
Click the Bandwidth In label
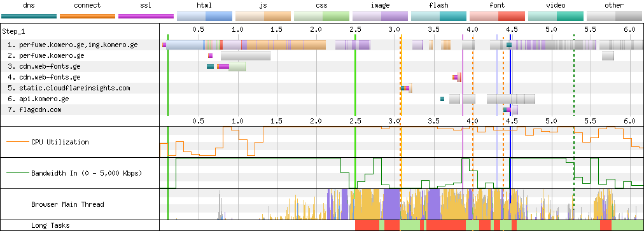coord(87,173)
